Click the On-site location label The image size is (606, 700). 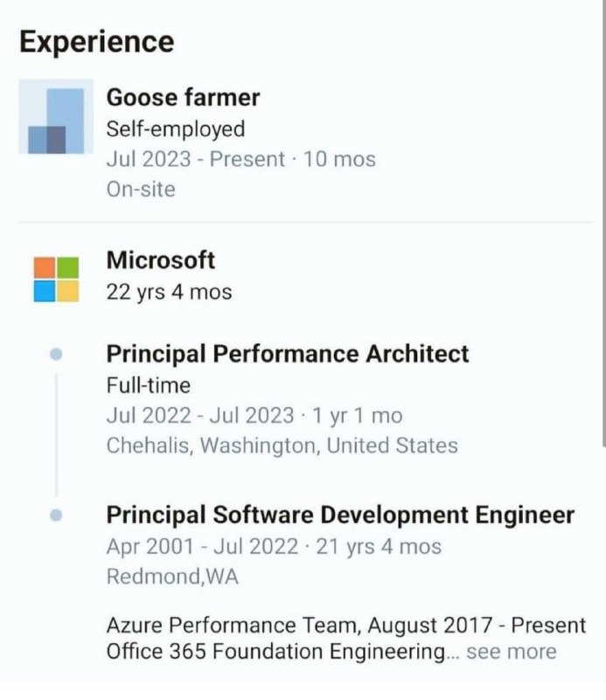tap(141, 189)
